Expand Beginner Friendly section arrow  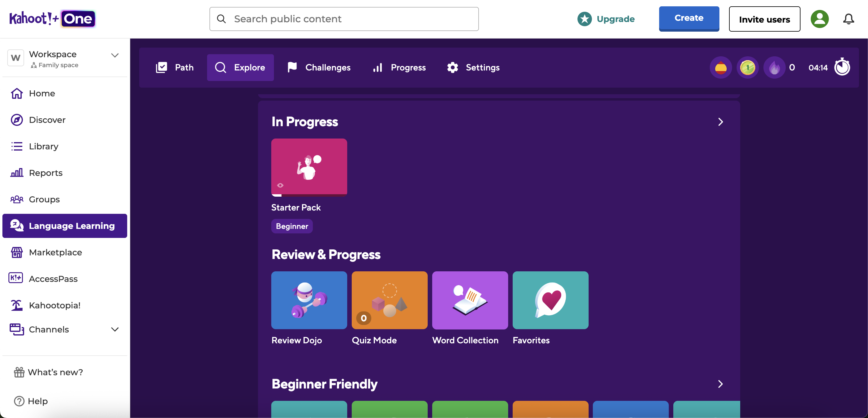point(720,384)
